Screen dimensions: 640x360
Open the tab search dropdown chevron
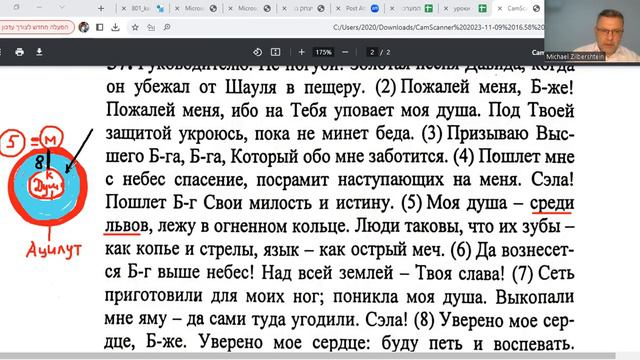pyautogui.click(x=61, y=7)
